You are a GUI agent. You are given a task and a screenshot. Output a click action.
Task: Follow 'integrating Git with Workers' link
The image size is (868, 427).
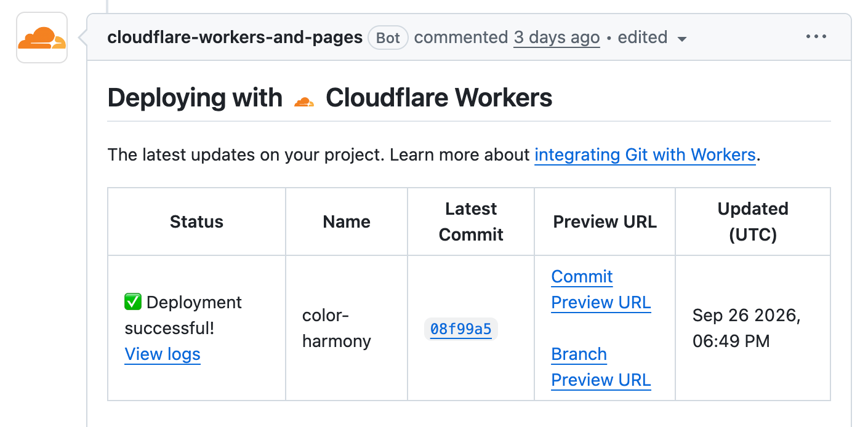click(645, 154)
